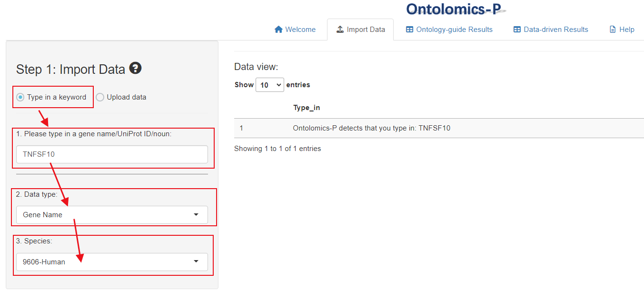Open the question mark help icon

click(135, 69)
